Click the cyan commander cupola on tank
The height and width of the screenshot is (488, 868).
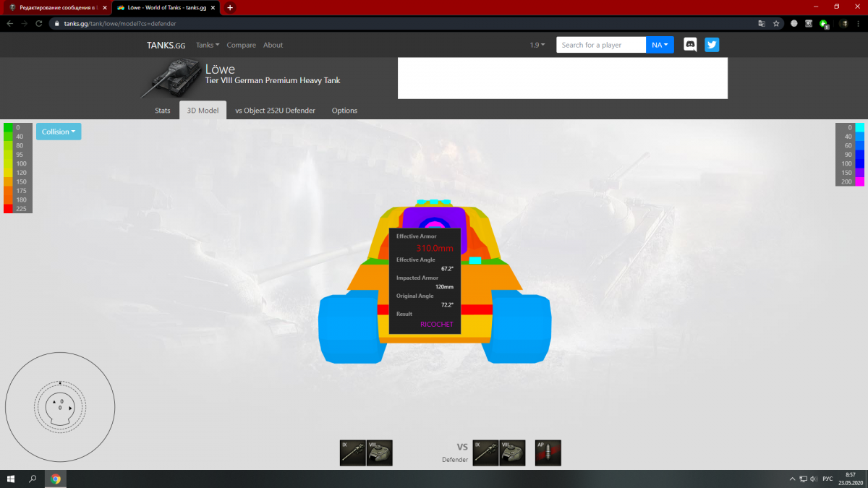tap(434, 202)
